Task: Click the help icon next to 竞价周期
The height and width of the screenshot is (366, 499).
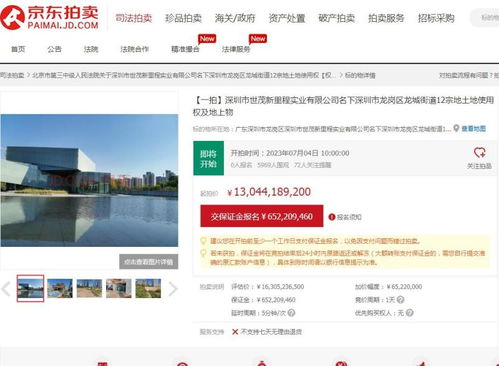Action: click(401, 300)
